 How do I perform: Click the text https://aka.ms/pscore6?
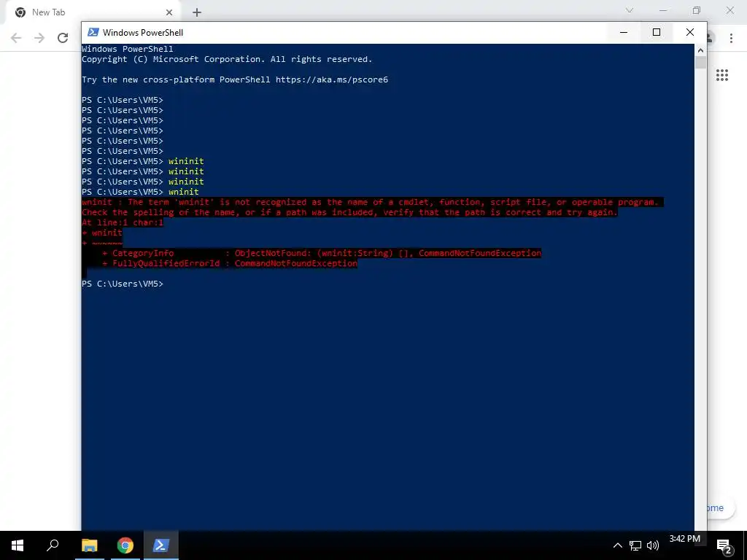(x=332, y=79)
